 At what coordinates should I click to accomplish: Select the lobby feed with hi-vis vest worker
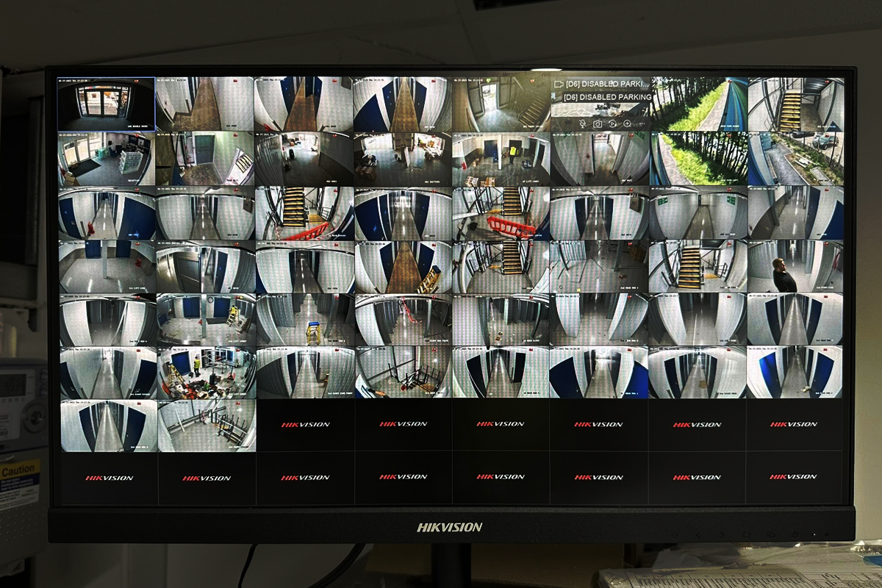click(x=501, y=159)
